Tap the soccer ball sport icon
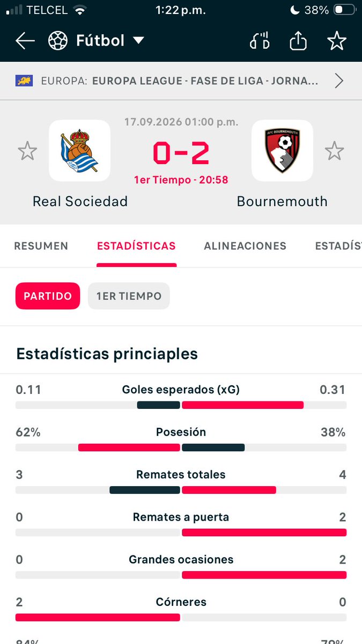 (x=58, y=41)
